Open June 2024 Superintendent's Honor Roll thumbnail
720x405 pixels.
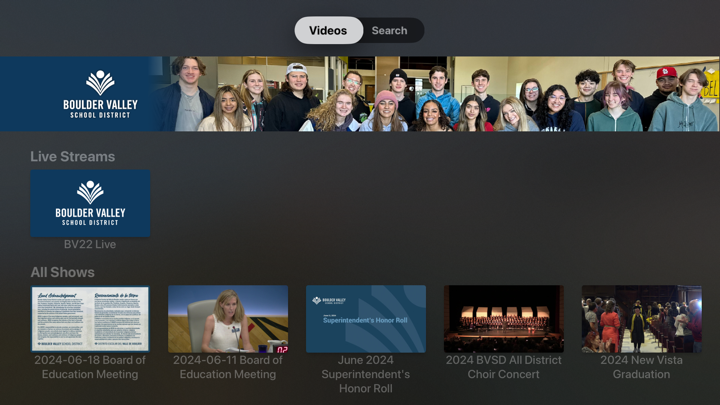366,319
